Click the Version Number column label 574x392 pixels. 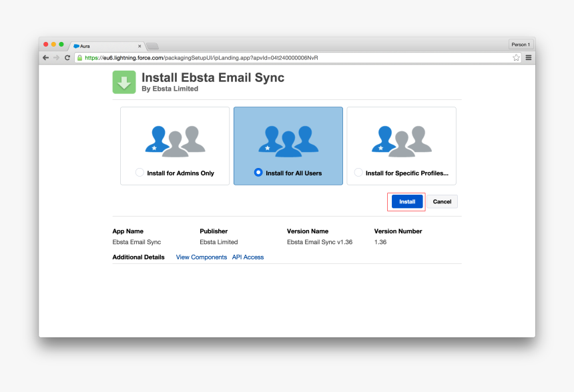[398, 231]
